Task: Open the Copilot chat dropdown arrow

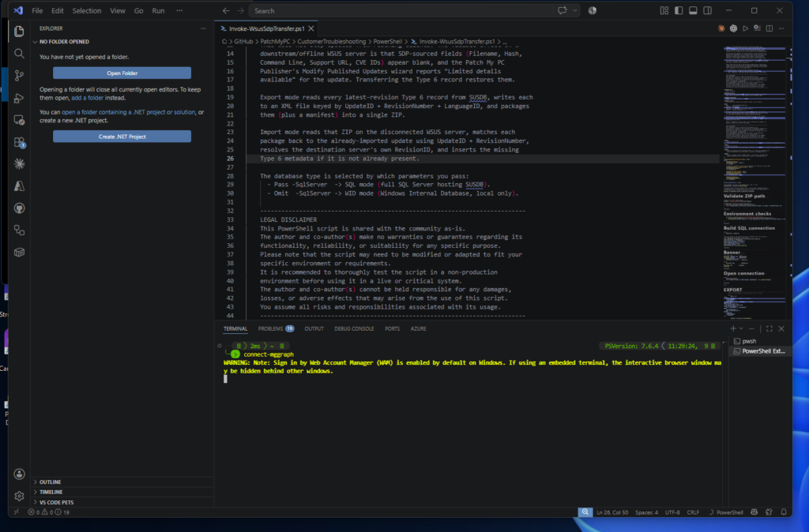Action: 575,10
